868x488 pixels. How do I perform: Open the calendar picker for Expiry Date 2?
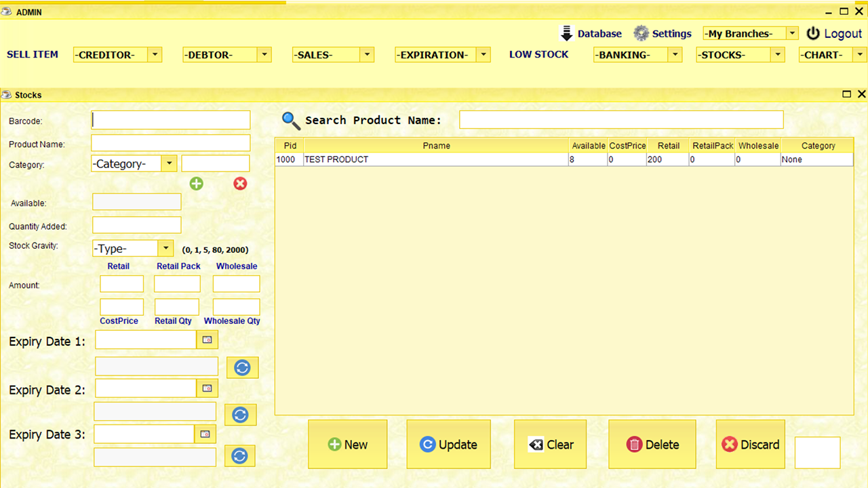pos(206,388)
